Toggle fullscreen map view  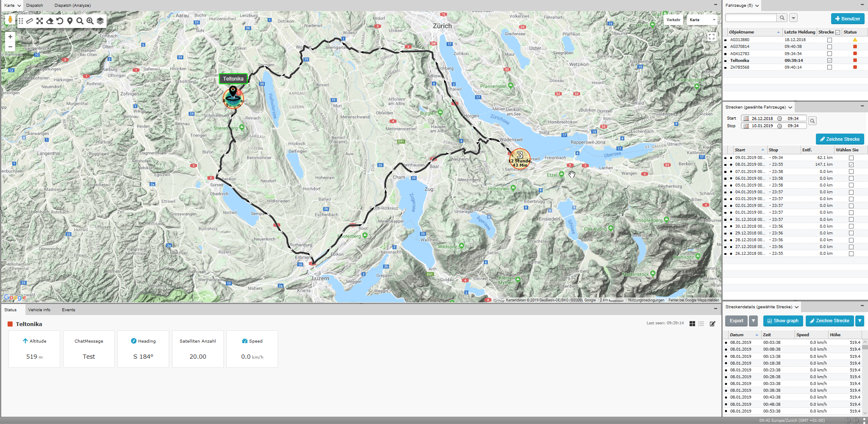(x=712, y=37)
